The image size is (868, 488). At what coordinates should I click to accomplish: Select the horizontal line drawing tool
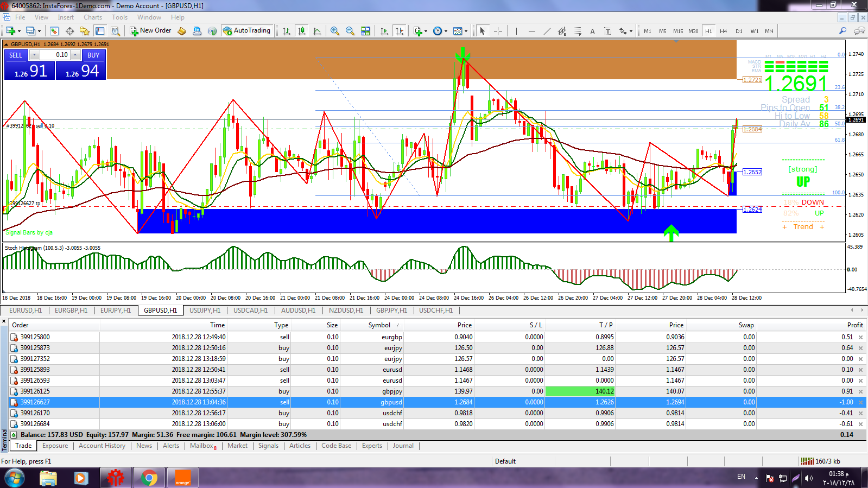tap(531, 31)
